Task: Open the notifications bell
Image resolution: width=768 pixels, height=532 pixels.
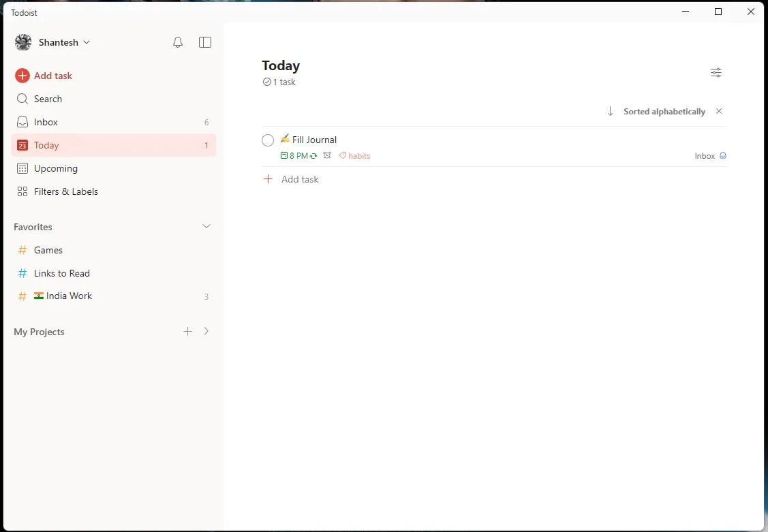Action: (x=178, y=43)
